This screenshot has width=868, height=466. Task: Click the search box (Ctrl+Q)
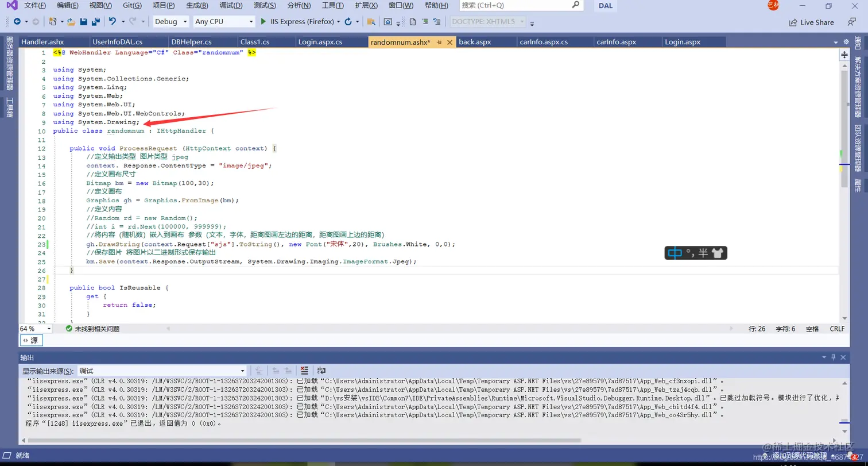[x=521, y=5]
